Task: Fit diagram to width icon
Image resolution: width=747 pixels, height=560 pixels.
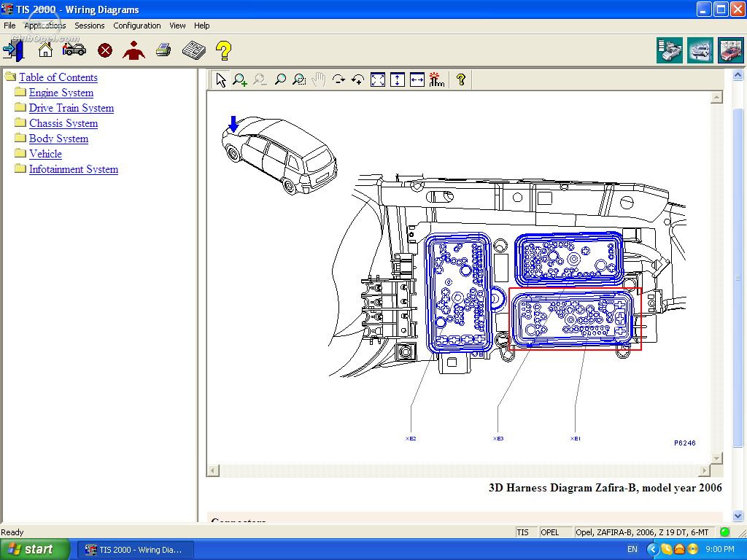Action: click(417, 79)
